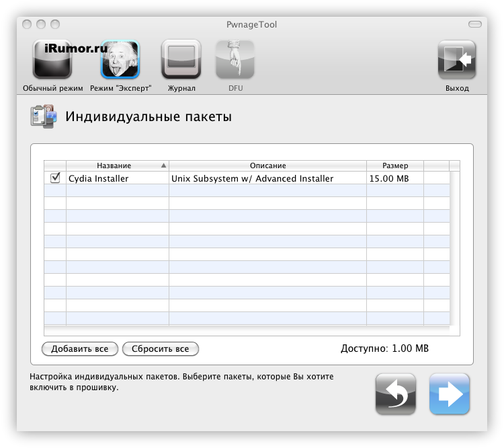Click the toolbar toggle pill button in title bar
Screen dimensions: 504x448
(474, 24)
